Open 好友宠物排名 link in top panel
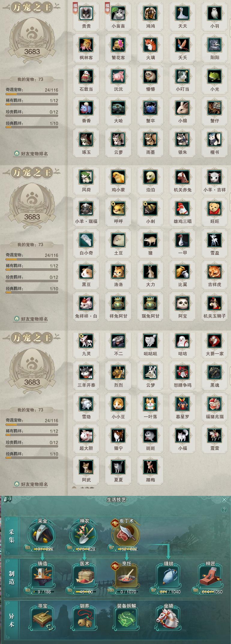This screenshot has width=231, height=644. pyautogui.click(x=34, y=154)
